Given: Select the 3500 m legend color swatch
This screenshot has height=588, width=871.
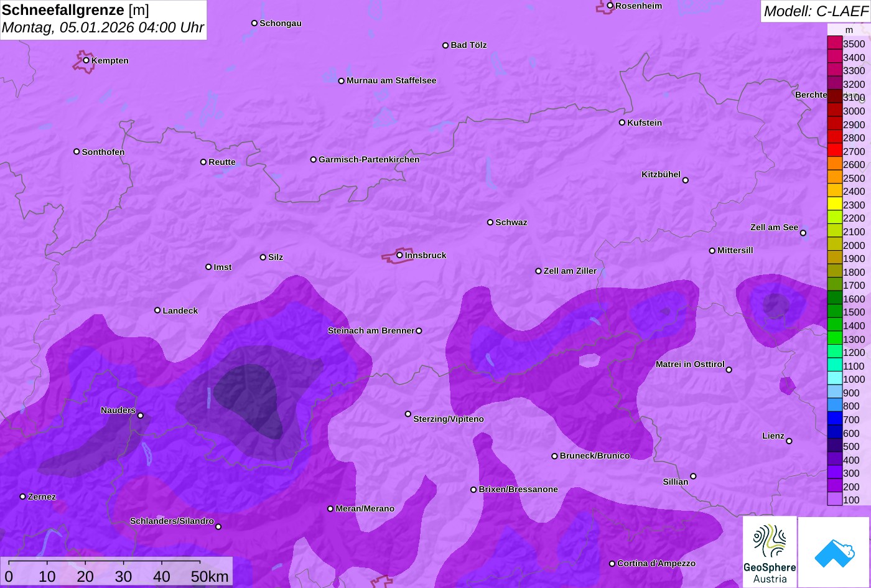Looking at the screenshot, I should (x=834, y=43).
